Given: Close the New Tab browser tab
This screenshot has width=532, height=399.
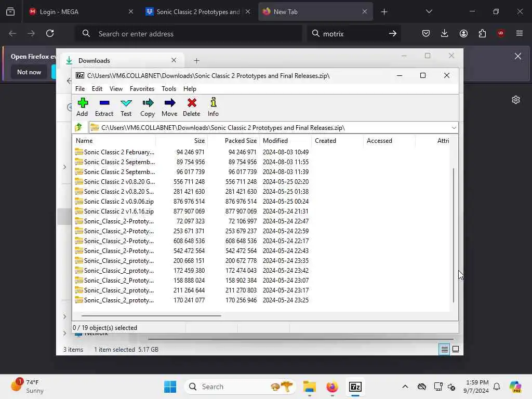Looking at the screenshot, I should (364, 11).
